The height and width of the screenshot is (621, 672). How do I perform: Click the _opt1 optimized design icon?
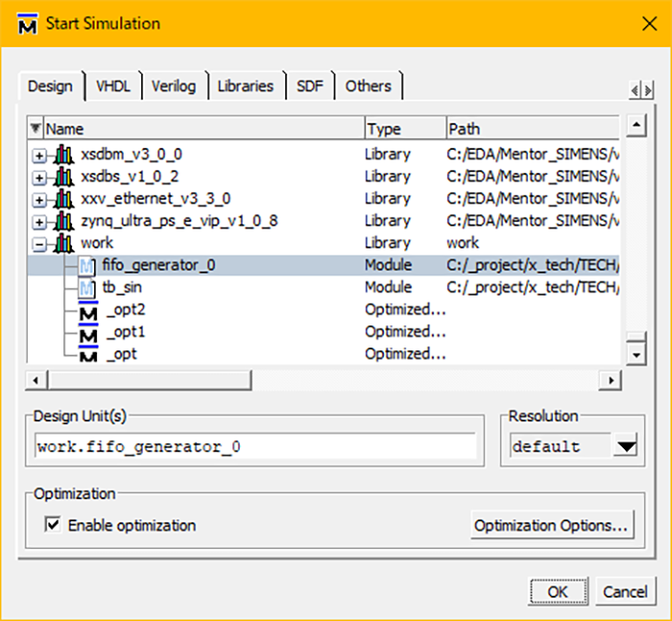click(88, 333)
